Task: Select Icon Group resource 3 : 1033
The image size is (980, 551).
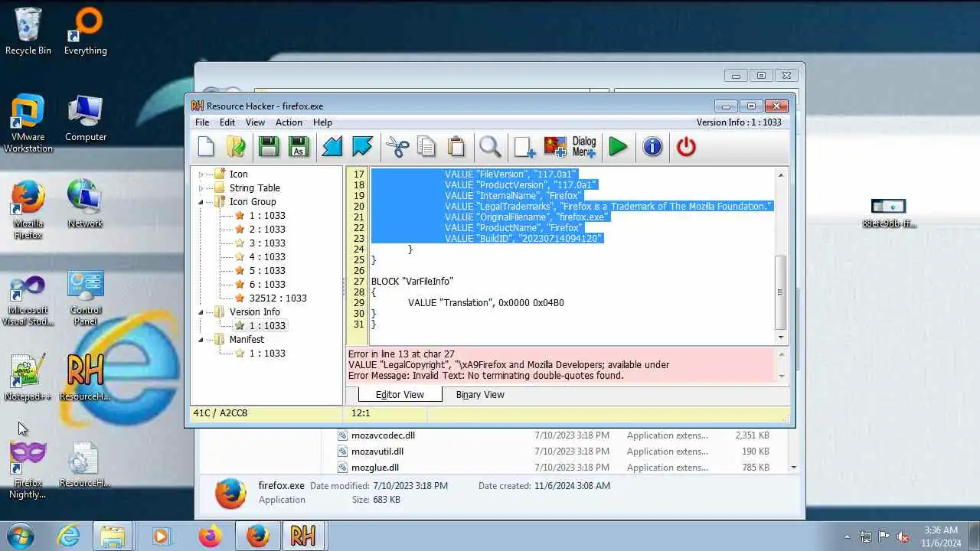Action: (266, 243)
